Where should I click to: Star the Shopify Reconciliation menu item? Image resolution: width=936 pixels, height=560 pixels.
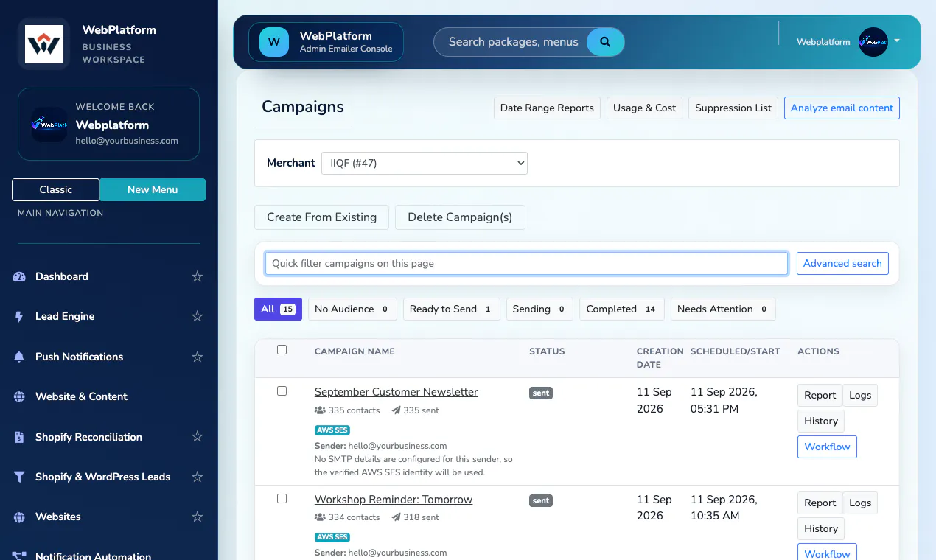tap(197, 437)
